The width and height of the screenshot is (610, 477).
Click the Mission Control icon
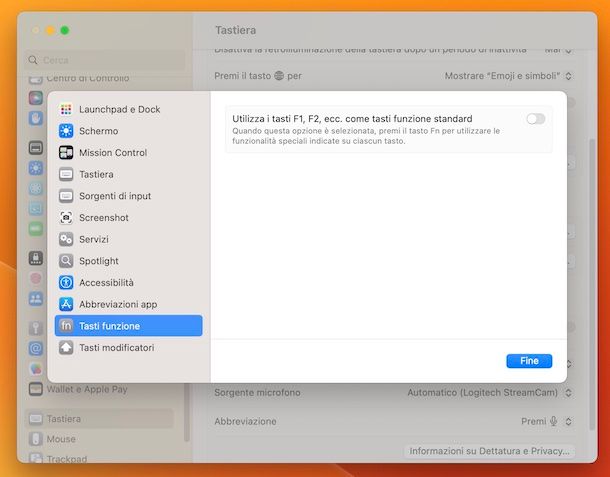point(66,153)
